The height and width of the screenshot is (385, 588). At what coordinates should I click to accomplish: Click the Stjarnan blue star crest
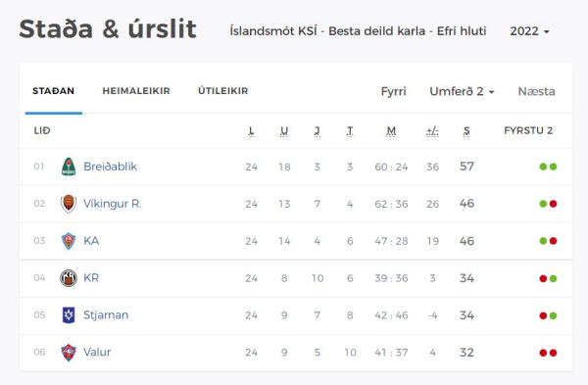point(69,314)
